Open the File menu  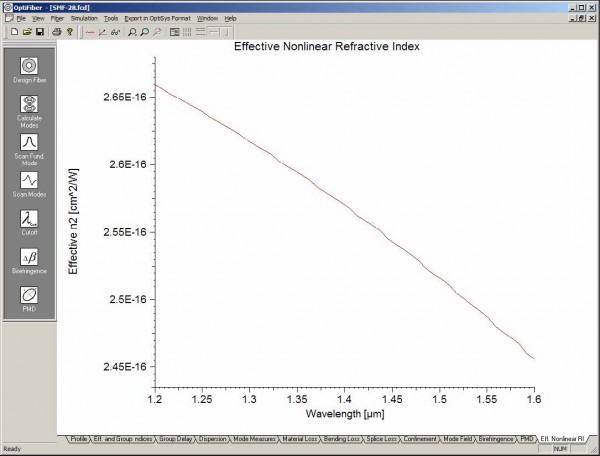click(x=21, y=18)
